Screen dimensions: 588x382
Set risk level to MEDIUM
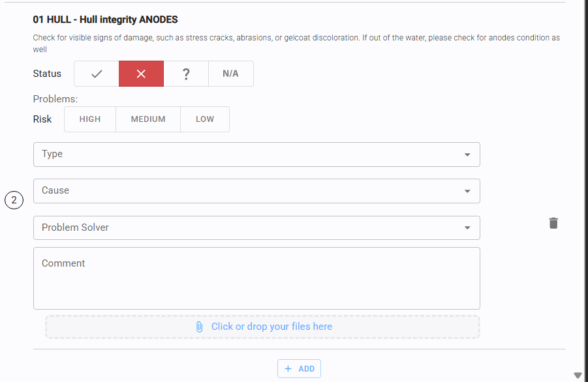click(x=148, y=119)
